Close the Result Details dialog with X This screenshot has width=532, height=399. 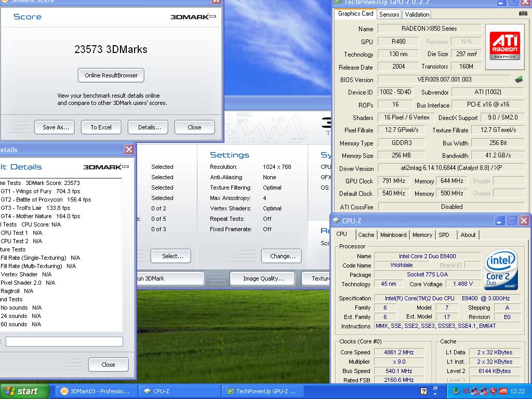pyautogui.click(x=129, y=149)
